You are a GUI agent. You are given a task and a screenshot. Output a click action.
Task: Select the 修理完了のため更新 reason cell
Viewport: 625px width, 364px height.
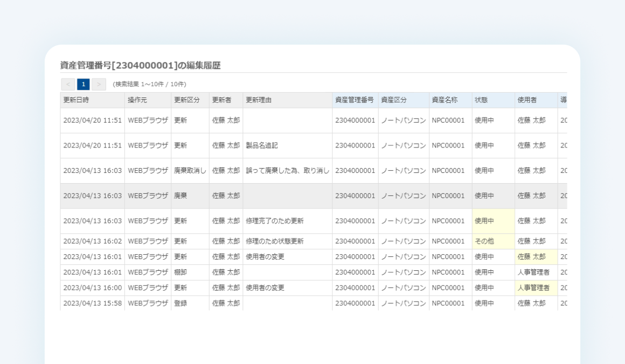coord(287,221)
